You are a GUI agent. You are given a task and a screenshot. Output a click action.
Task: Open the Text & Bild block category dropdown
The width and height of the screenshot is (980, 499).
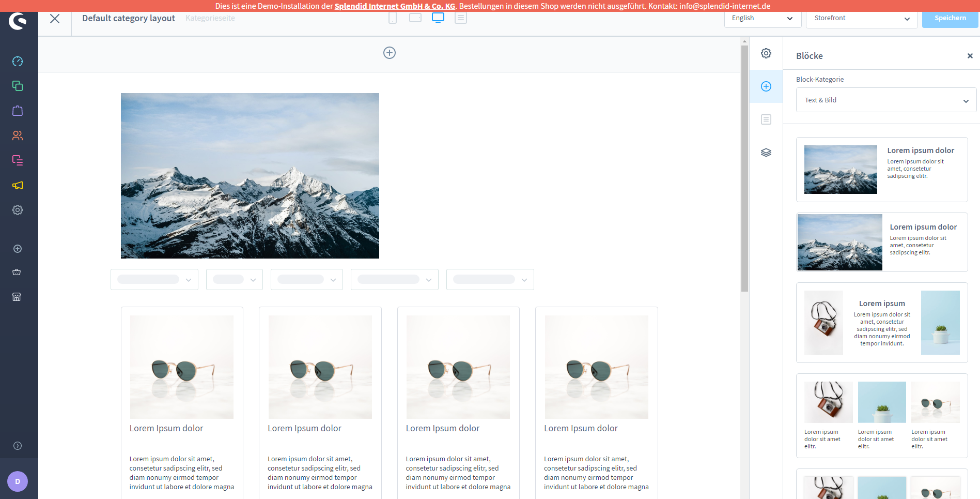[886, 100]
